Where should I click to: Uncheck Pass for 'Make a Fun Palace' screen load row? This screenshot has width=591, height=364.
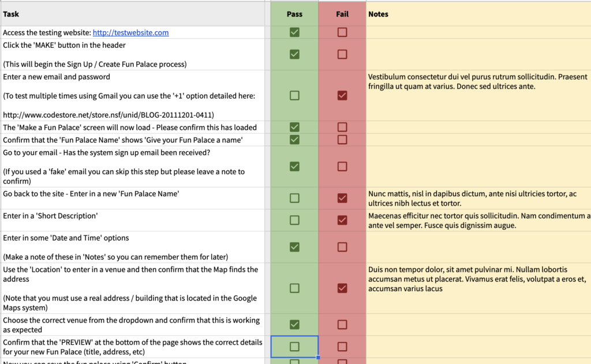pyautogui.click(x=294, y=127)
